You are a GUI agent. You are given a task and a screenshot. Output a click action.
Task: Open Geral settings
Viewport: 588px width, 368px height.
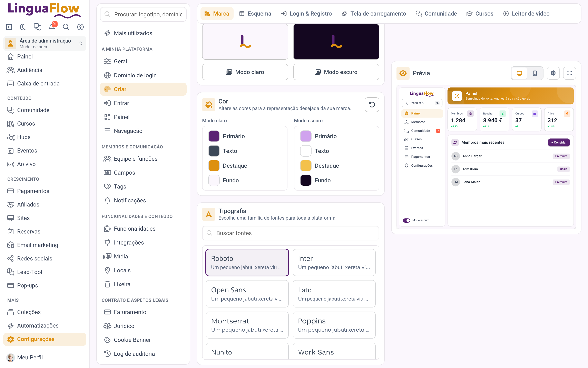[143, 61]
